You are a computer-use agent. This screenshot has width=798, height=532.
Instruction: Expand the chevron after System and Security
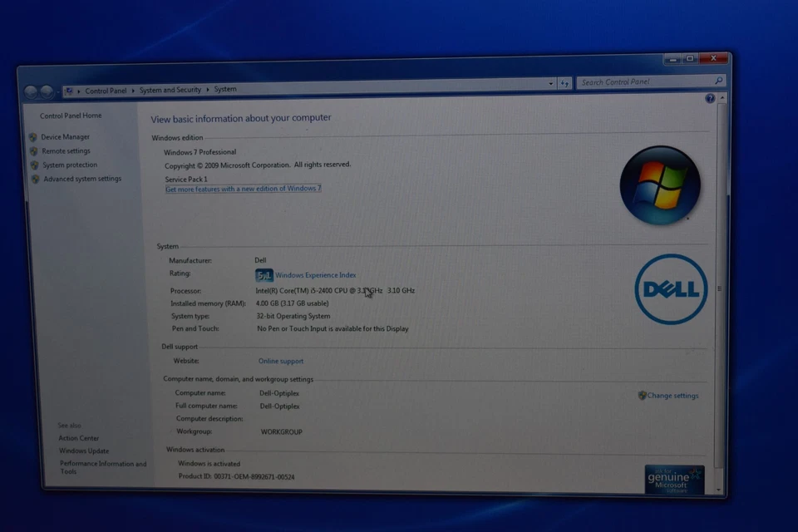(x=209, y=89)
